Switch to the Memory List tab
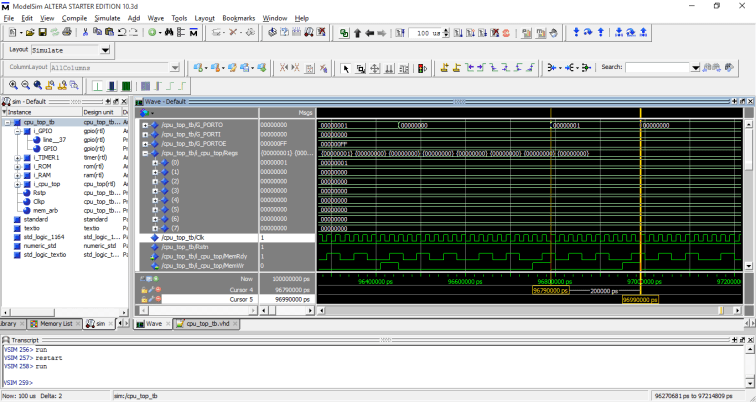 55,324
